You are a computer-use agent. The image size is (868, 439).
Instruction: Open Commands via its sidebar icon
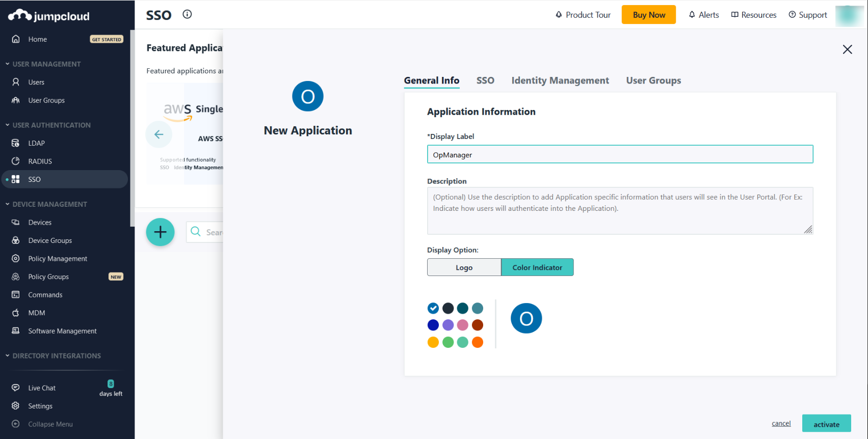tap(16, 295)
